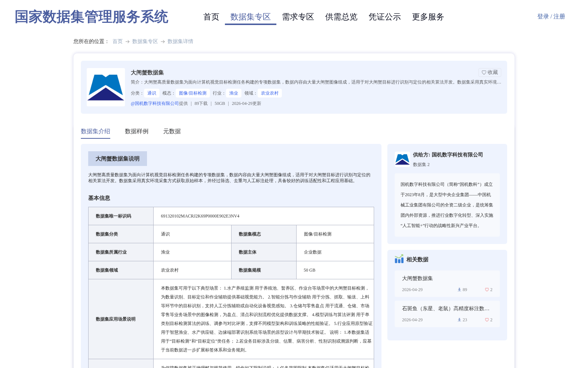The height and width of the screenshot is (368, 588).
Task: Open related dataset 大闸蟹数据集 card
Action: [447, 284]
